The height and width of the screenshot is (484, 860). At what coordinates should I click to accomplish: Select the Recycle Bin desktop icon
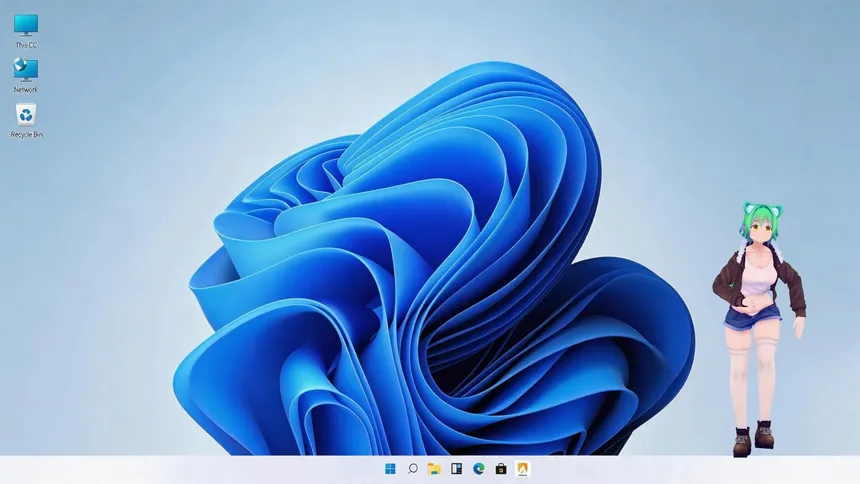pyautogui.click(x=26, y=114)
